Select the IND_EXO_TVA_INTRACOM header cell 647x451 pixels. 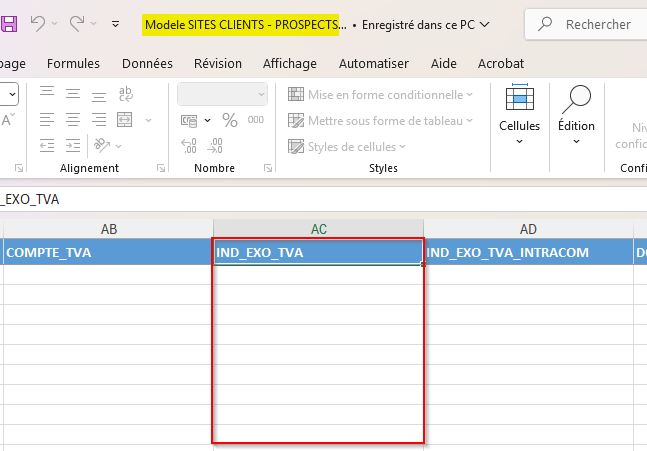click(x=527, y=253)
